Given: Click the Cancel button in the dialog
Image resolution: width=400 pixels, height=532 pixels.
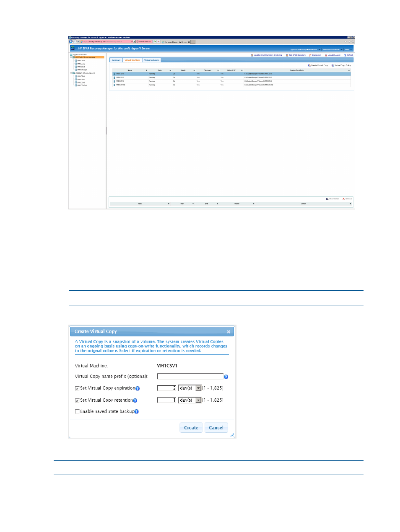Looking at the screenshot, I should (216, 428).
